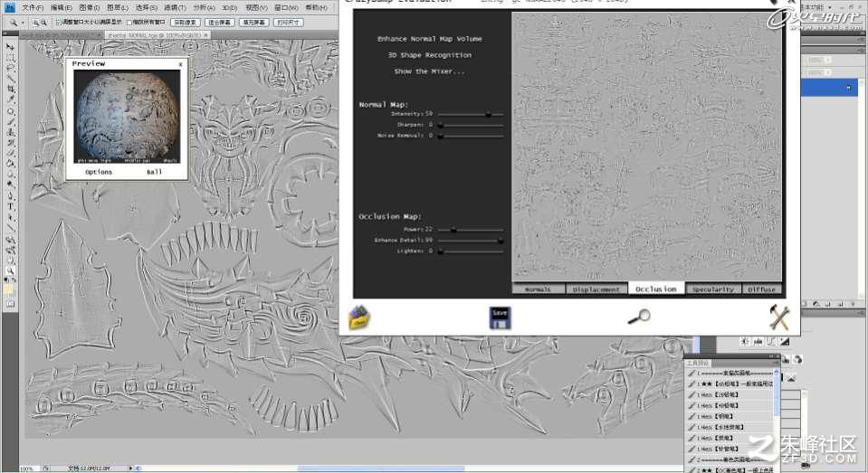The height and width of the screenshot is (473, 868).
Task: Click the foreground color swatch in toolbox
Action: pos(8,289)
